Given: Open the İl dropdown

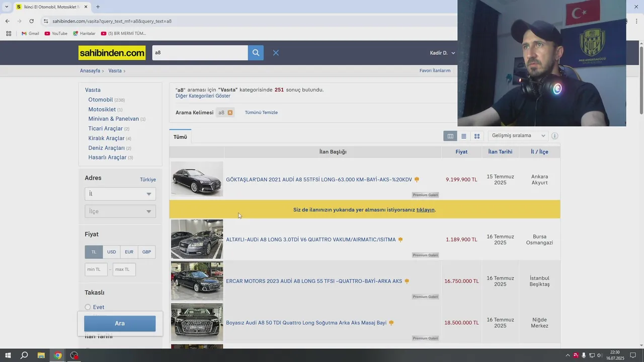Looking at the screenshot, I should point(120,194).
